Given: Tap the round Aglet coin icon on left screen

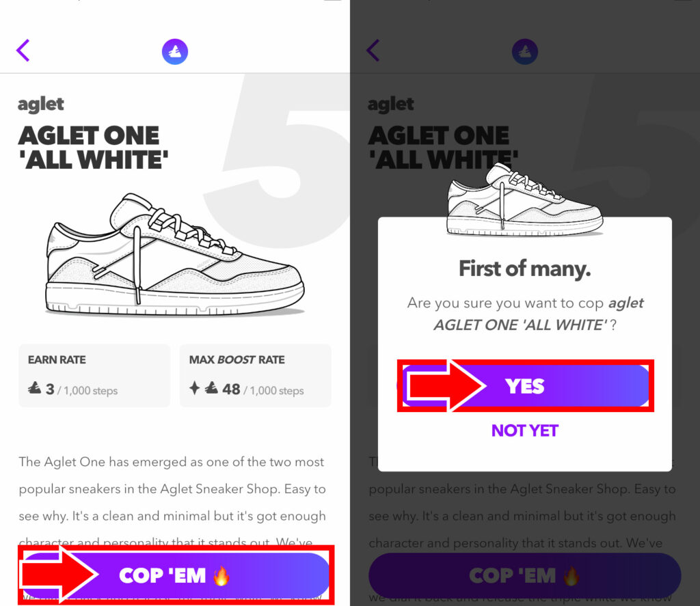Looking at the screenshot, I should click(174, 51).
